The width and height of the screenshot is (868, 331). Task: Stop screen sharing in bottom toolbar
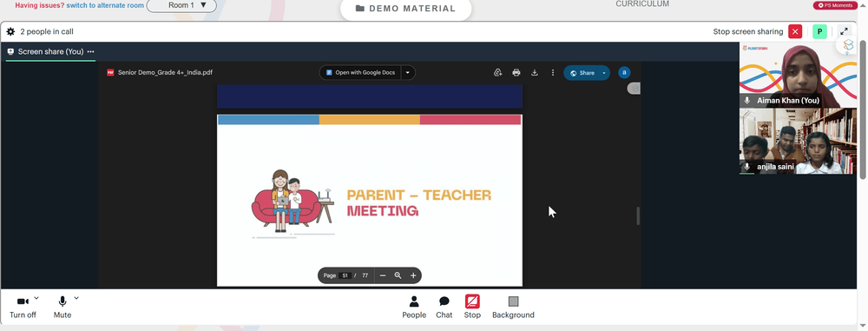coord(472,308)
